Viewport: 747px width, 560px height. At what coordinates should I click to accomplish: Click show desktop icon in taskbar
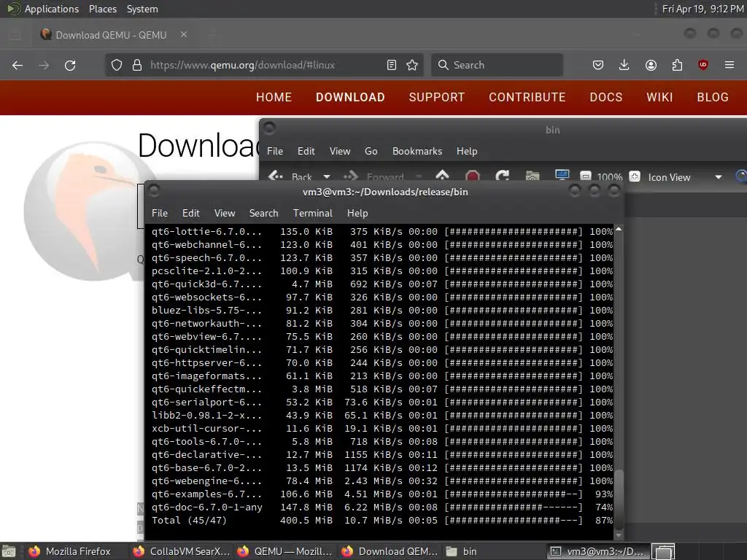click(9, 552)
